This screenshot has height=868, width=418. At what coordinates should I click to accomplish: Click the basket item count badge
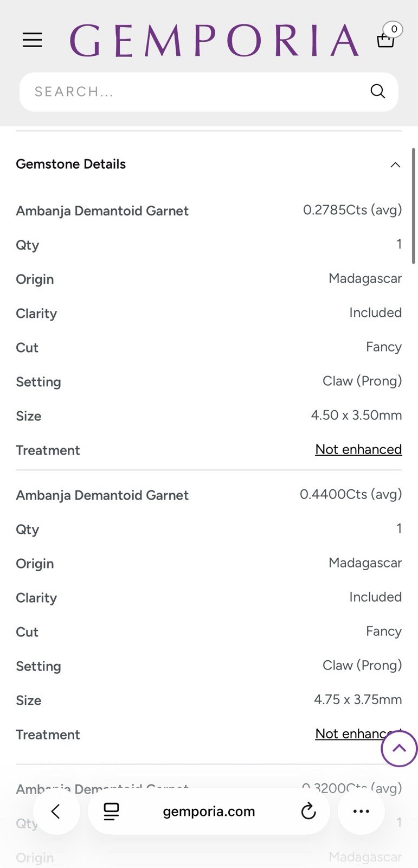tap(394, 29)
